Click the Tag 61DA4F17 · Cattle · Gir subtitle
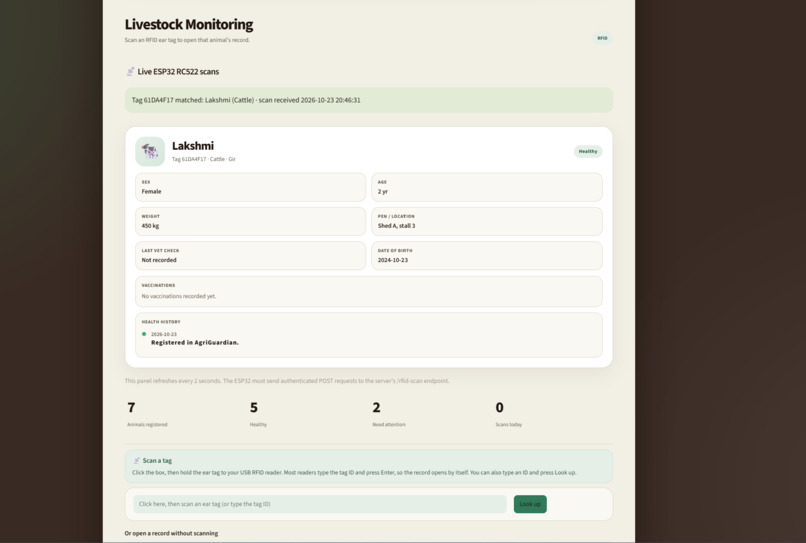Image resolution: width=806 pixels, height=543 pixels. pos(204,159)
